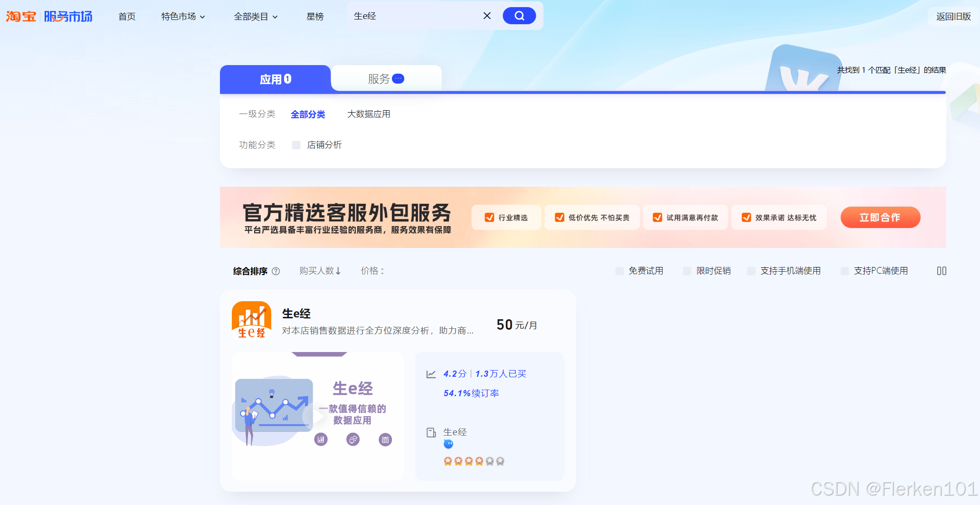Expand the 特色市场 dropdown menu
The height and width of the screenshot is (505, 980).
pos(183,17)
